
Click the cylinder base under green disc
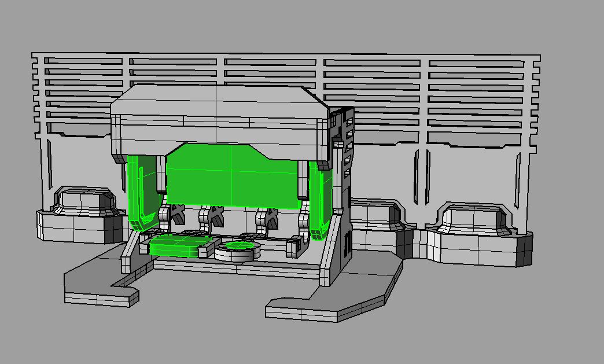click(237, 254)
